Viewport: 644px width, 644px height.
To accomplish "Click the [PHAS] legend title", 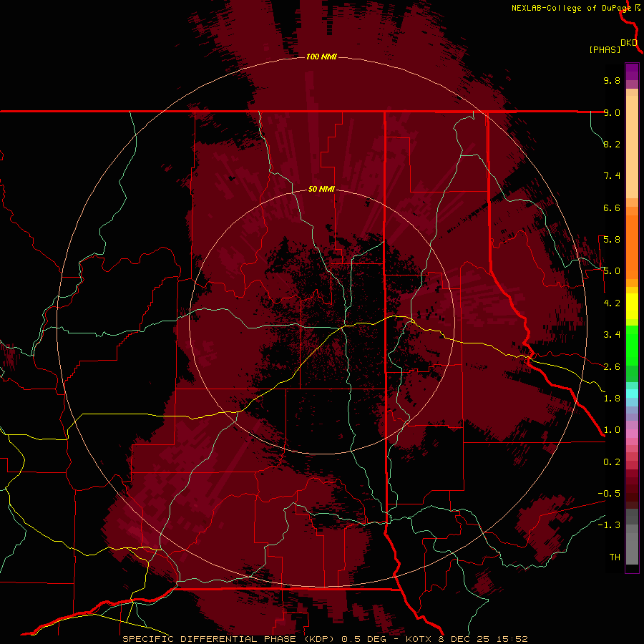I will pyautogui.click(x=605, y=49).
